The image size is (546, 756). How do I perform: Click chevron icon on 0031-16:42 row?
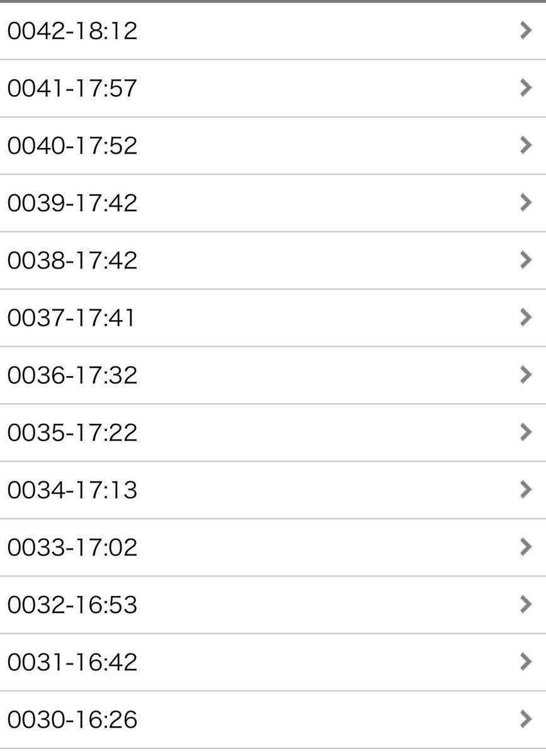tap(526, 661)
